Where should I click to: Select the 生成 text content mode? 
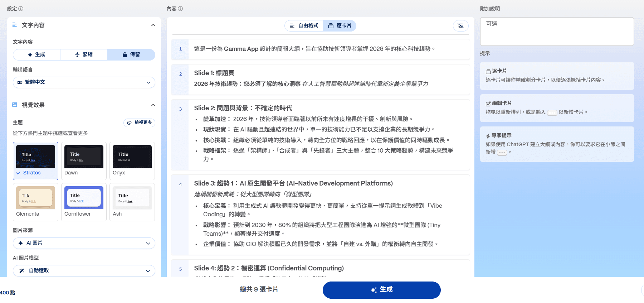pyautogui.click(x=36, y=55)
